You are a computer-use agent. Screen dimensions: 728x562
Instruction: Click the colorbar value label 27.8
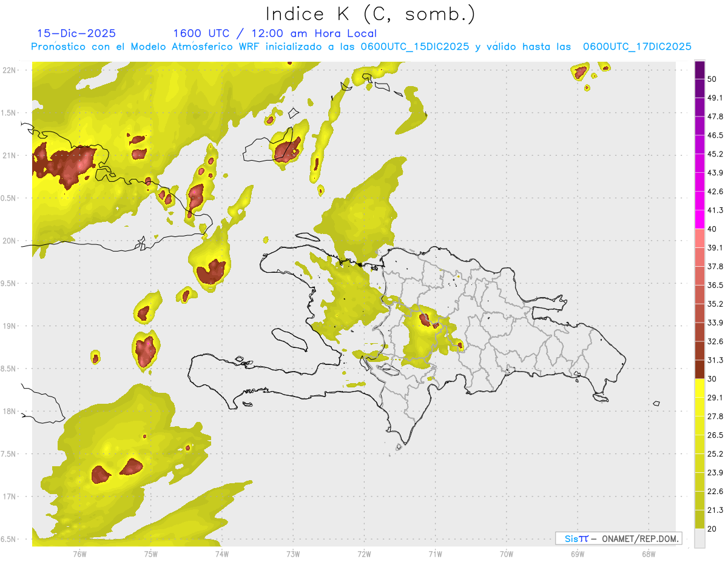coord(715,416)
